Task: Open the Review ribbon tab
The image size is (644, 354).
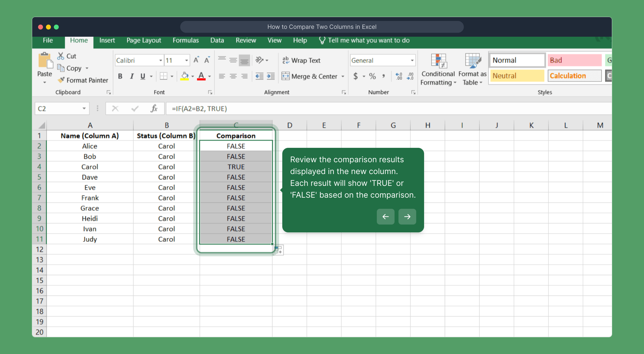Action: tap(246, 40)
